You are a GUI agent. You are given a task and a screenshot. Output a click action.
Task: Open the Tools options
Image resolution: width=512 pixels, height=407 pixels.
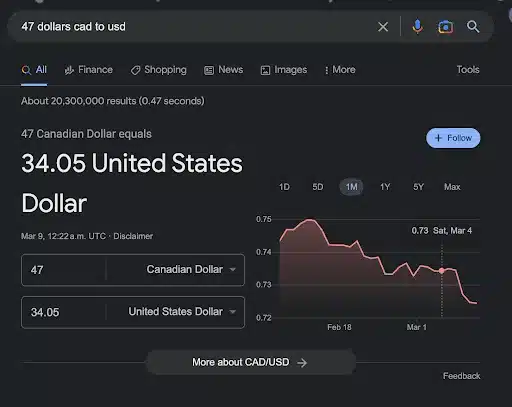[468, 70]
